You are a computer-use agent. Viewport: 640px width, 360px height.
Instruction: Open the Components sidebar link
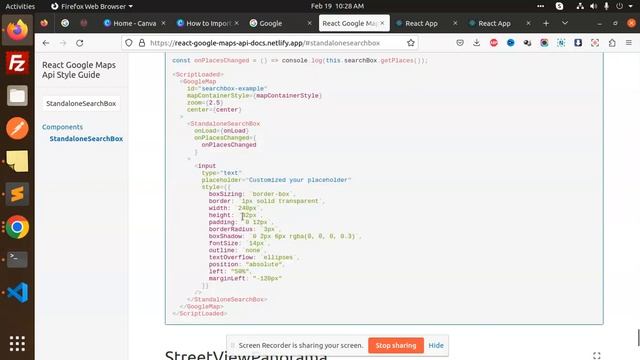click(62, 127)
